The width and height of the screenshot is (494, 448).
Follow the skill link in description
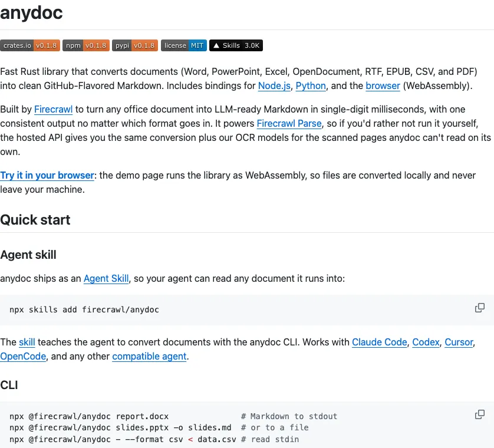[27, 342]
